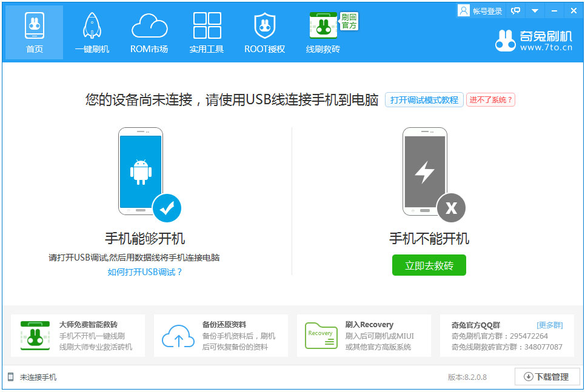Go to the ROOT授权 shield tab
Image resolution: width=585 pixels, height=392 pixels.
[x=264, y=33]
